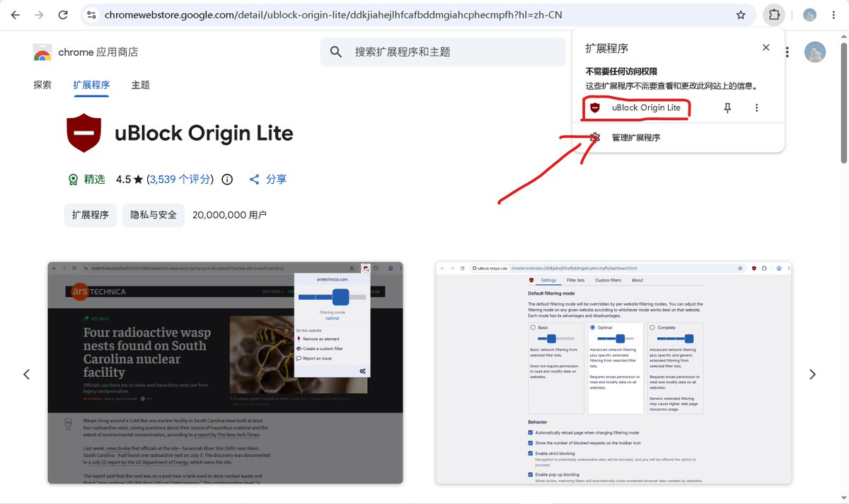Click the uBlock Origin Lite title heading
The width and height of the screenshot is (849, 504).
click(204, 133)
